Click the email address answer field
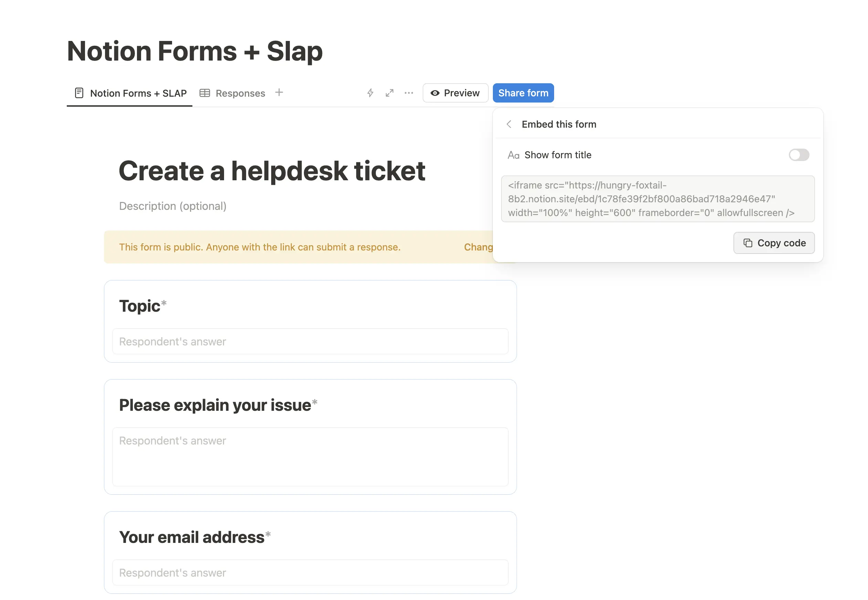 tap(310, 572)
